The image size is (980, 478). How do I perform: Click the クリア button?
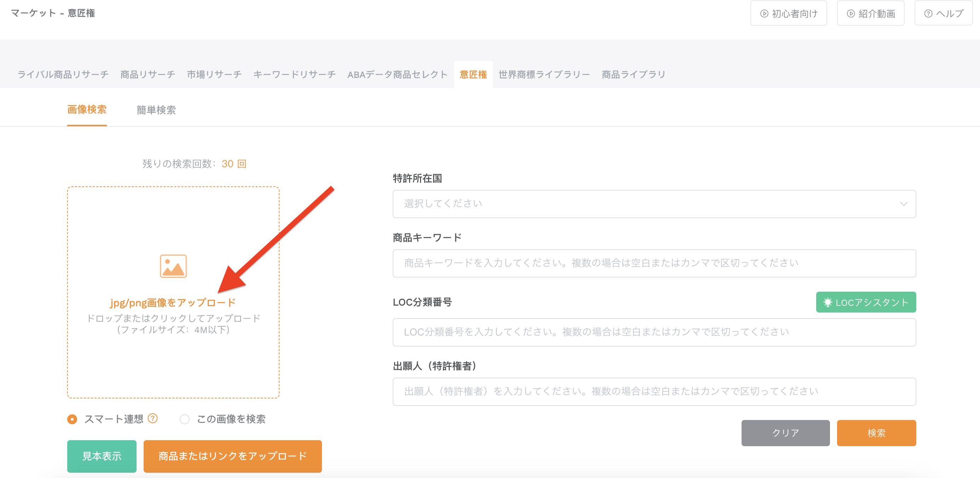pyautogui.click(x=785, y=433)
